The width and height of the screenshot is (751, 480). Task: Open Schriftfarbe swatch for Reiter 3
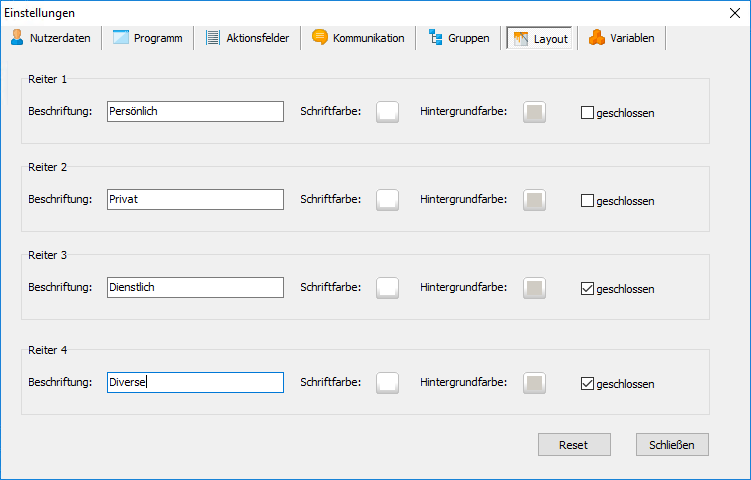coord(387,289)
